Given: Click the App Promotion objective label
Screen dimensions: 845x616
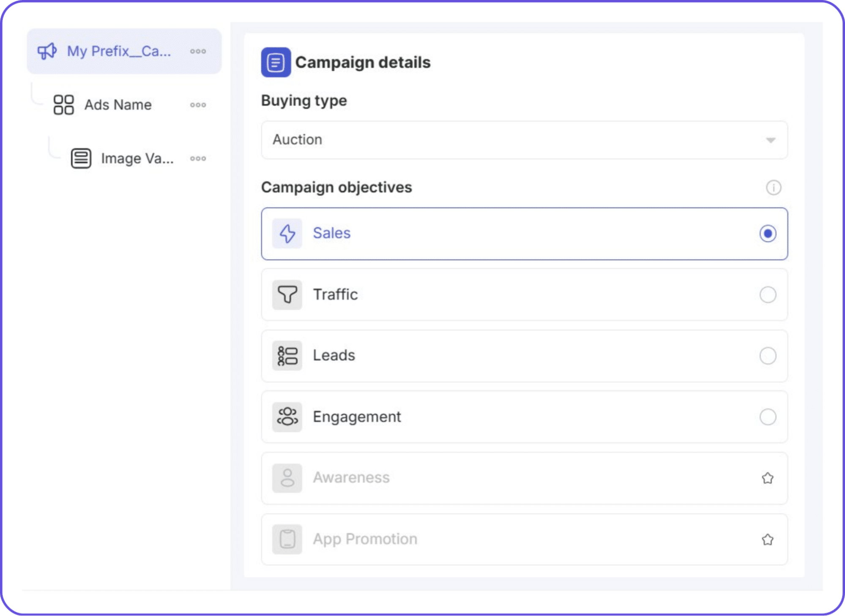Looking at the screenshot, I should tap(365, 540).
